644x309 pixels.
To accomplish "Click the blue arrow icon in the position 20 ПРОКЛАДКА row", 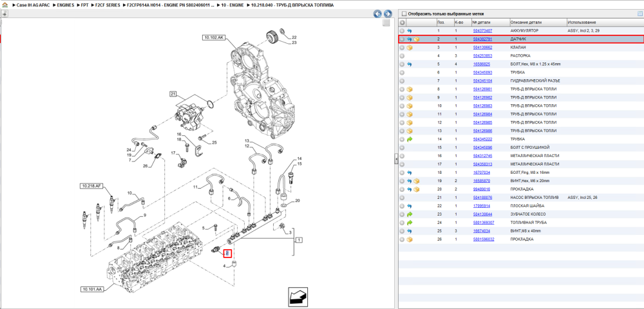I will [409, 189].
